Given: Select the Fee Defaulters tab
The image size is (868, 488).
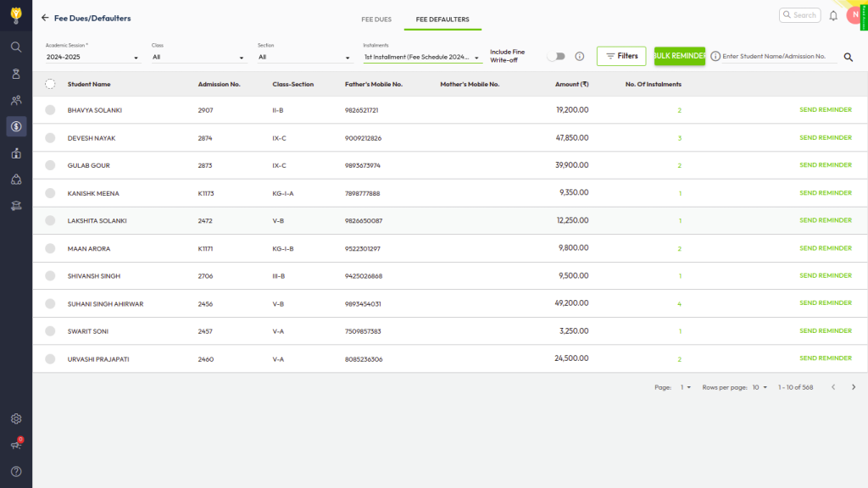Looking at the screenshot, I should pyautogui.click(x=442, y=19).
